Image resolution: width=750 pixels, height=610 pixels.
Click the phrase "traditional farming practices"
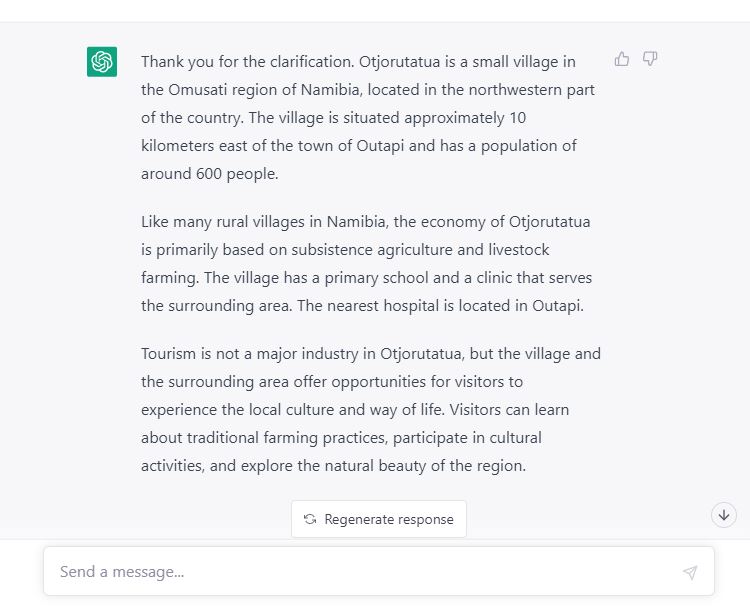[x=282, y=438]
